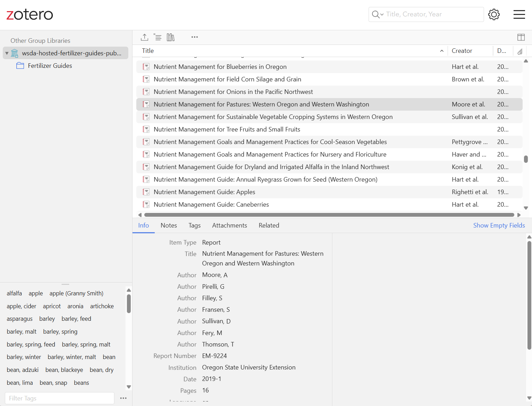The width and height of the screenshot is (532, 406).
Task: Collapse the wsda-hosted-fertilizer-guides library
Action: tap(7, 53)
